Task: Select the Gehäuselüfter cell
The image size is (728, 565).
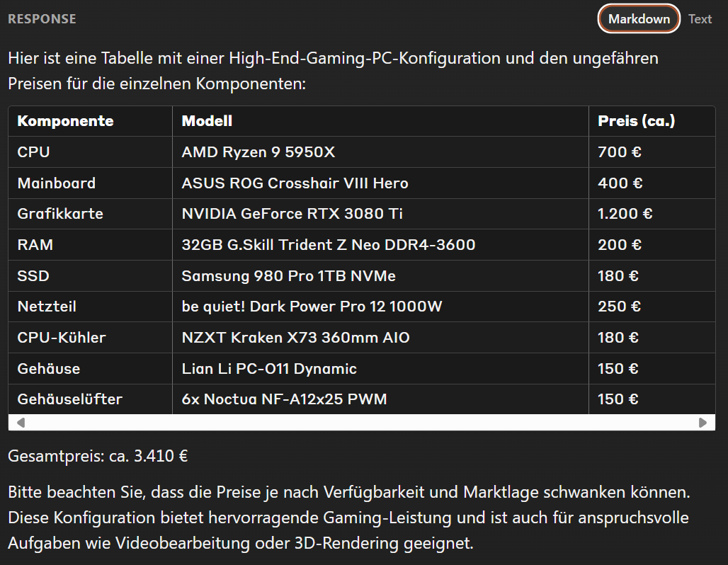Action: 90,399
